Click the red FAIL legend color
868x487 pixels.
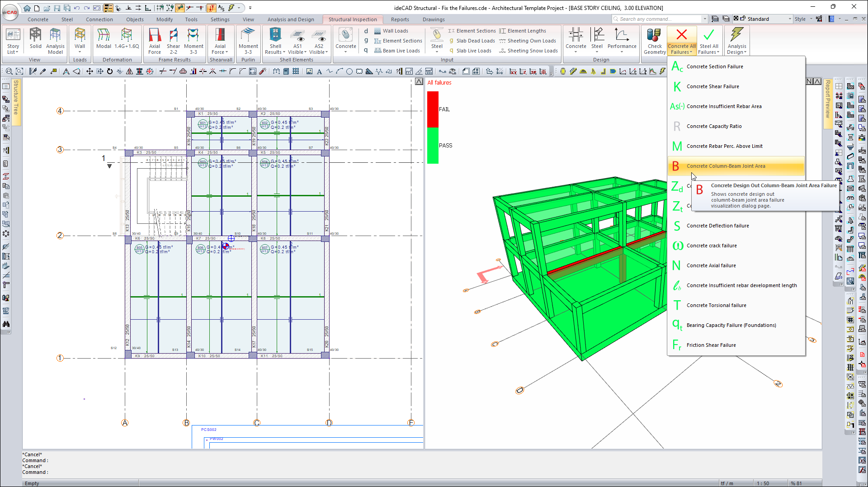click(433, 109)
